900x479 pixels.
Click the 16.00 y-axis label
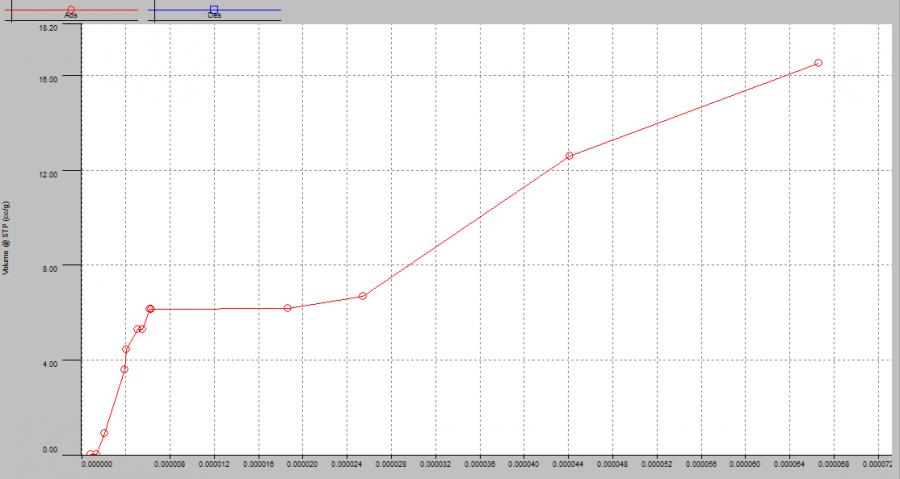pos(48,79)
